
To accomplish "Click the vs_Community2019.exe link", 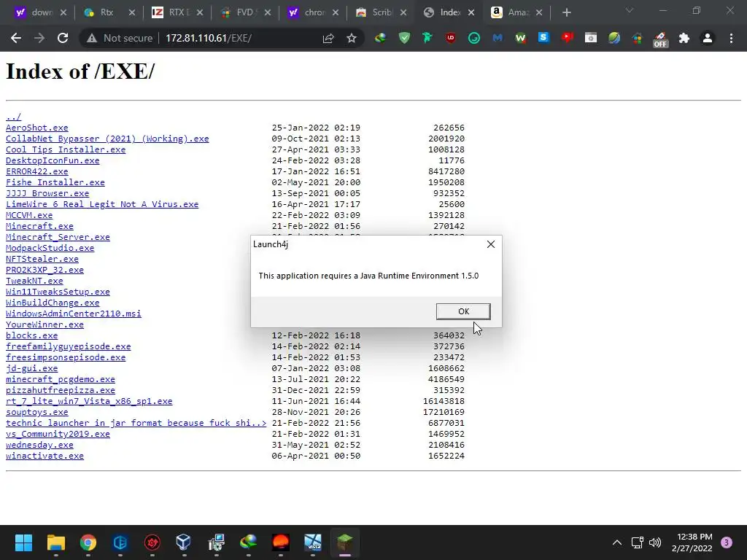I will 58,435.
